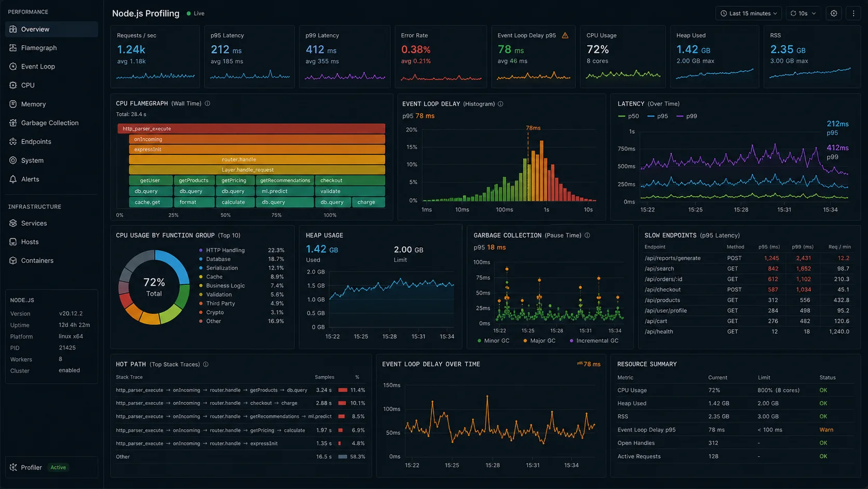The width and height of the screenshot is (868, 489).
Task: Click the http_parser_execute flamegraph bar
Action: point(251,128)
